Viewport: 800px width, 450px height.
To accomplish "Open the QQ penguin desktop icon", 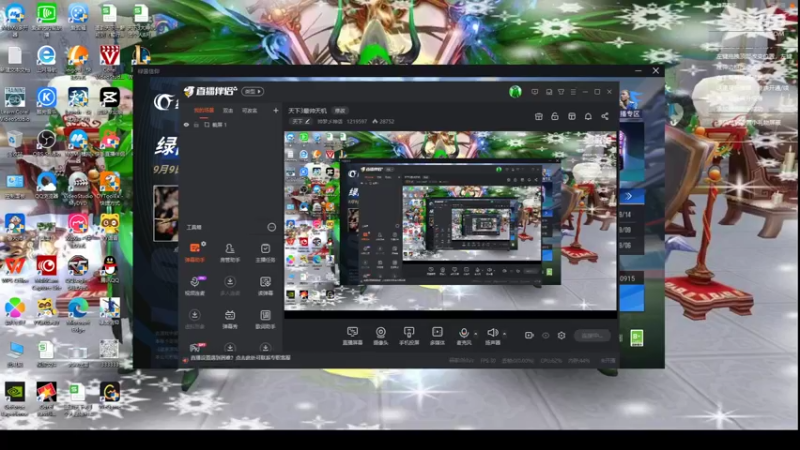I will point(109,269).
